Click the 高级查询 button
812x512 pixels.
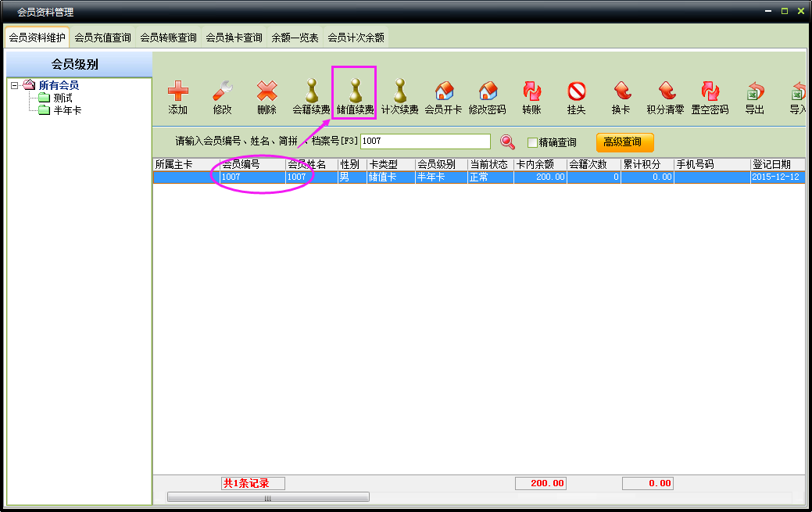click(x=624, y=142)
